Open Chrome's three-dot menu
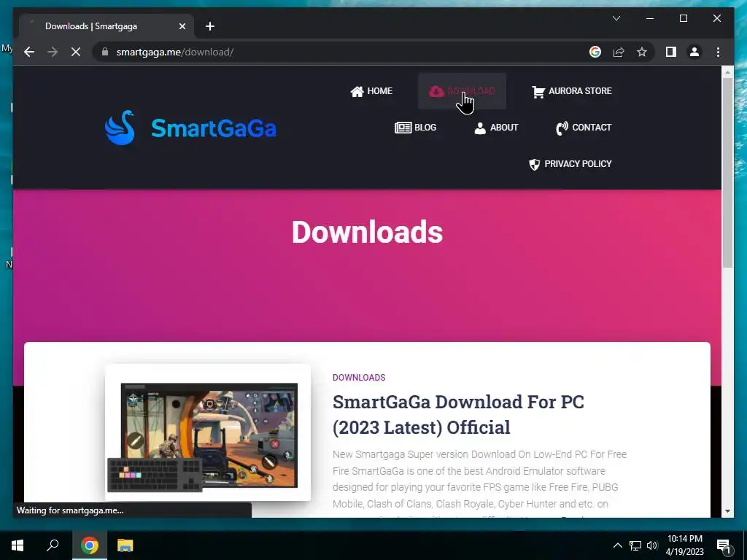 (x=718, y=52)
